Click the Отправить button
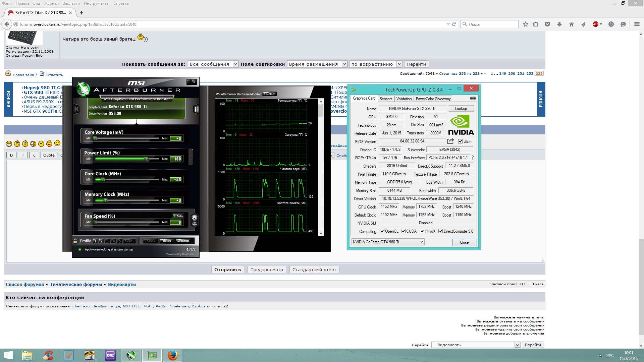 point(227,269)
